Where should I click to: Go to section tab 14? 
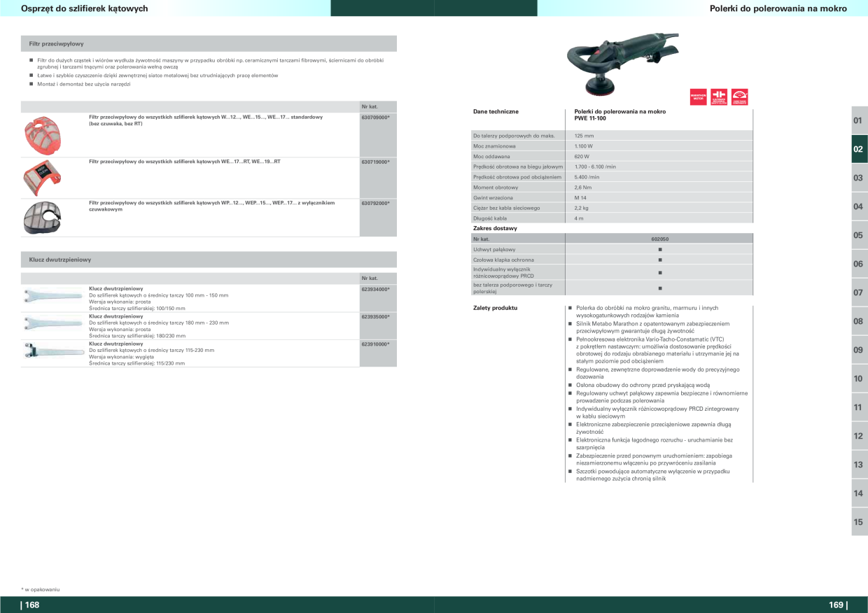[859, 493]
